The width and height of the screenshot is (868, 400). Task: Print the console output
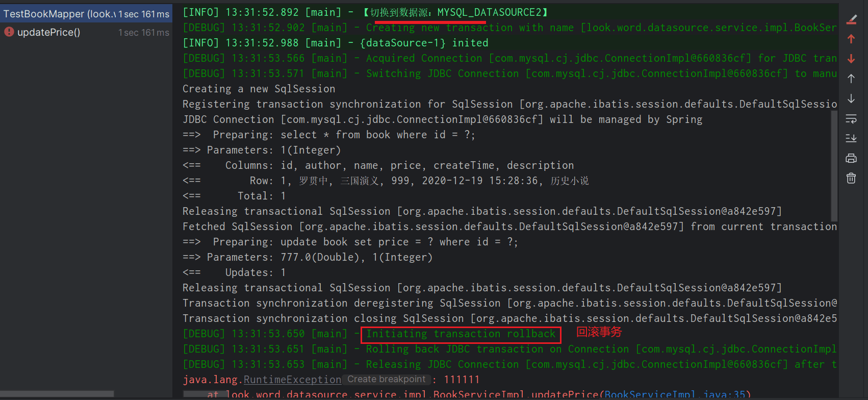pos(851,158)
